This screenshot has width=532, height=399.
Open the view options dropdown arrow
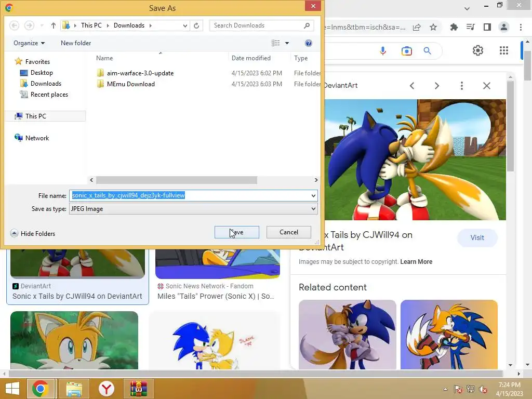[x=287, y=43]
